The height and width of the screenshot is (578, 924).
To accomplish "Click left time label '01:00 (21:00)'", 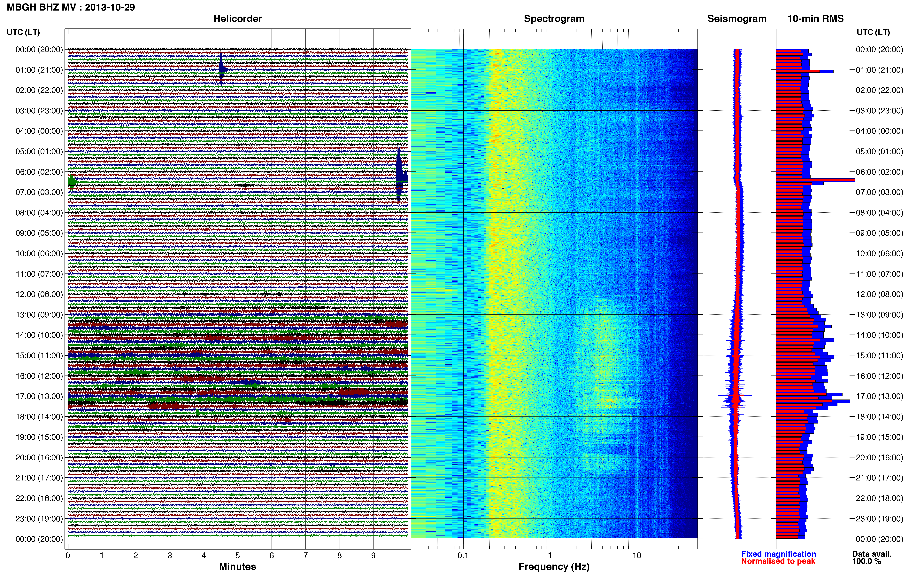I will 39,70.
